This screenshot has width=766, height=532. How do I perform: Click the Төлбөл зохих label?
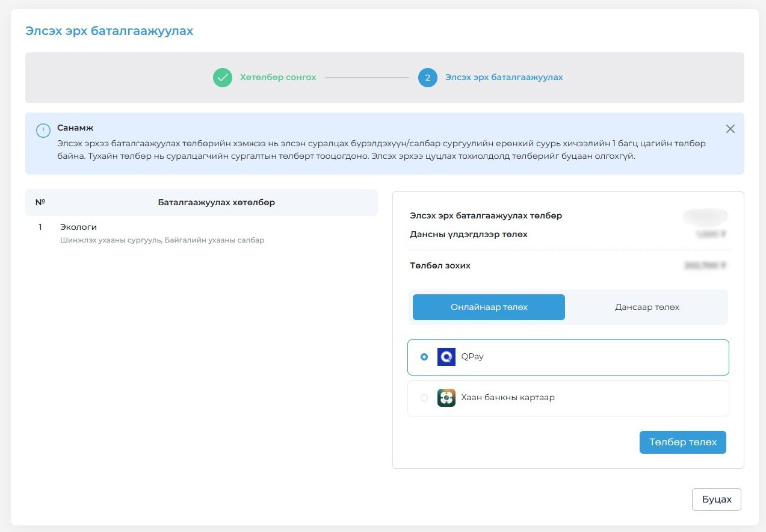point(440,265)
